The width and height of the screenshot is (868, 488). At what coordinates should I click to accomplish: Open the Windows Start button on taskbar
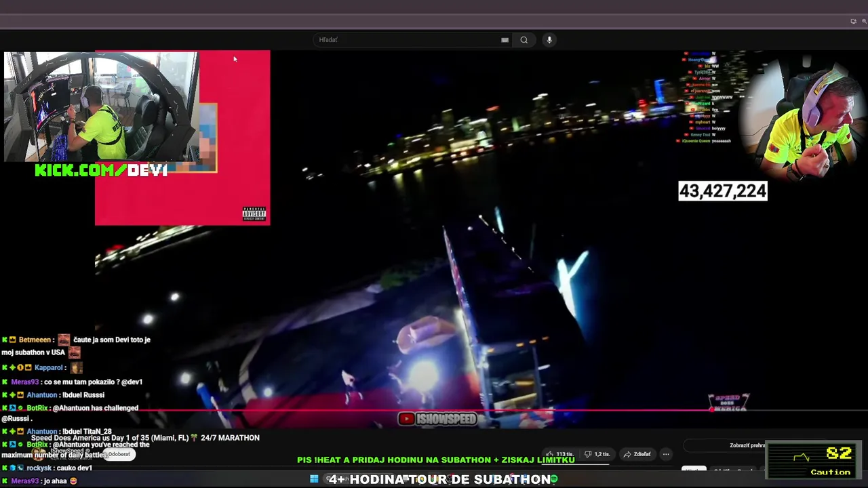coord(314,479)
